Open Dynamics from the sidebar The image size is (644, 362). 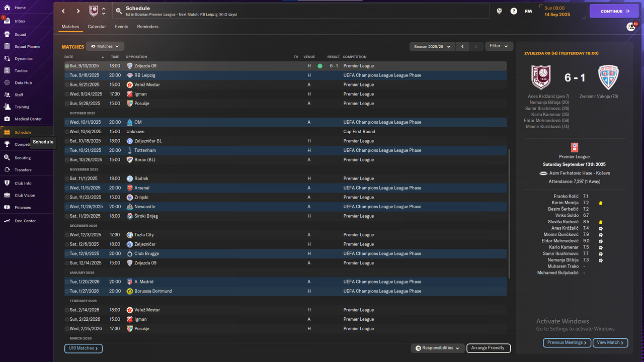click(x=23, y=59)
